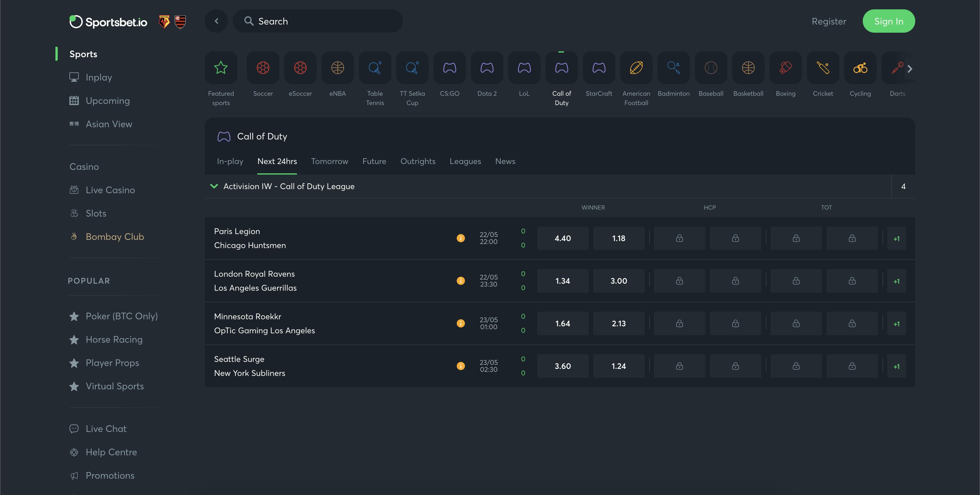The width and height of the screenshot is (980, 495).
Task: Select the Dota 2 gamepad icon
Action: tap(487, 68)
